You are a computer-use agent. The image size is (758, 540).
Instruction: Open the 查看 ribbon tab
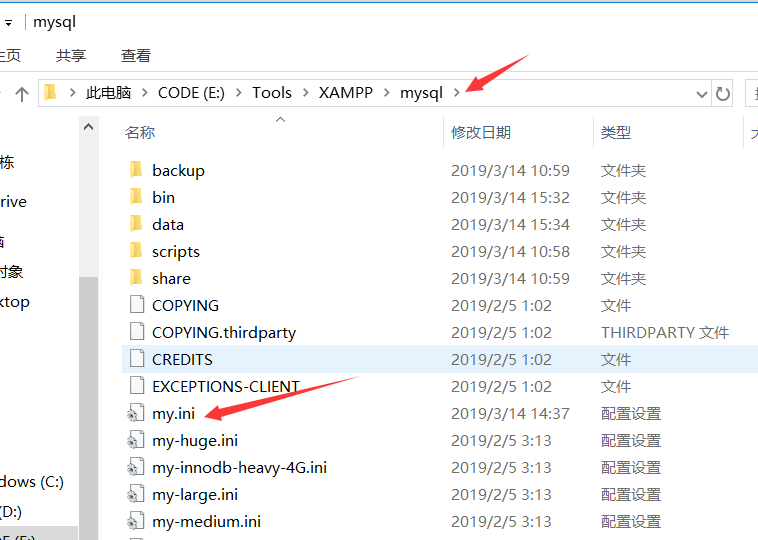(x=136, y=56)
